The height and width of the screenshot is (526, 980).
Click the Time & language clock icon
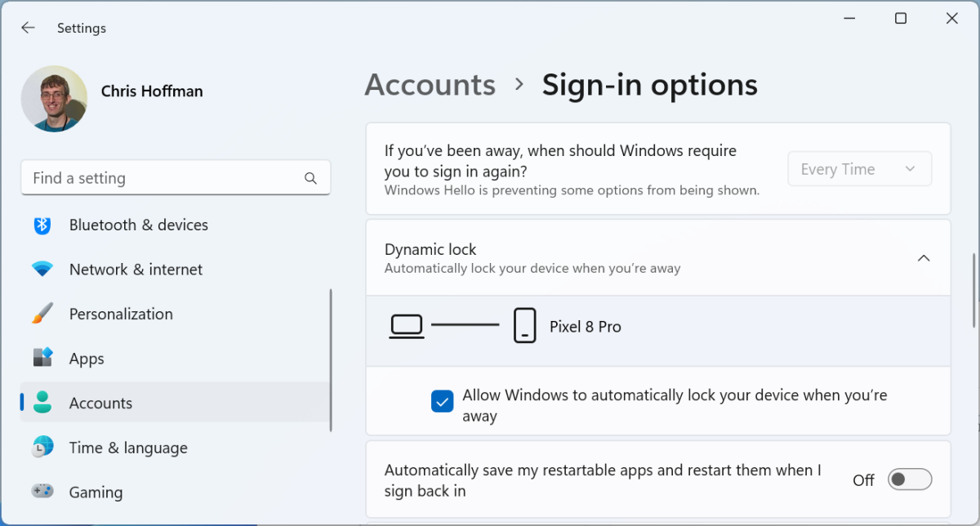(42, 448)
